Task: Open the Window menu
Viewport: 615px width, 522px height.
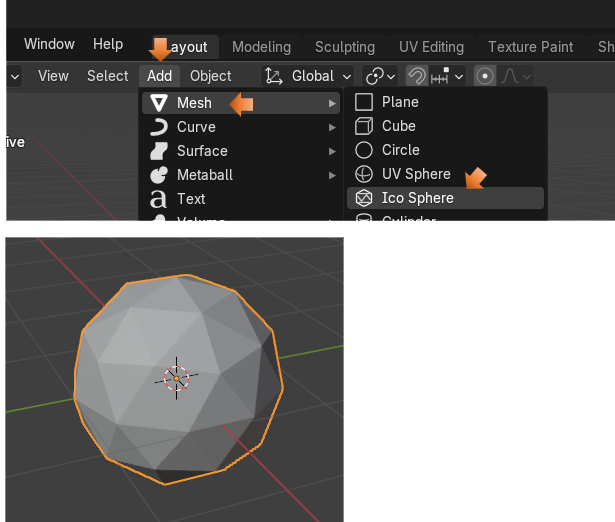Action: pyautogui.click(x=49, y=44)
